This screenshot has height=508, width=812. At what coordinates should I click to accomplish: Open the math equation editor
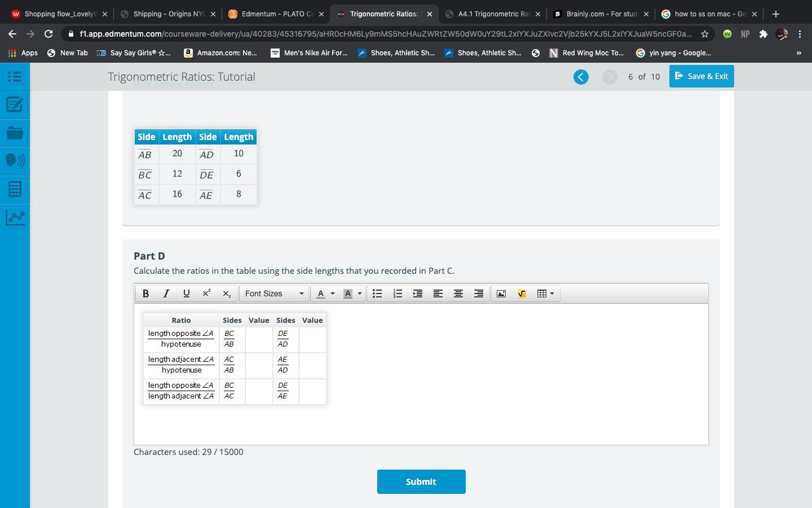[x=522, y=294]
